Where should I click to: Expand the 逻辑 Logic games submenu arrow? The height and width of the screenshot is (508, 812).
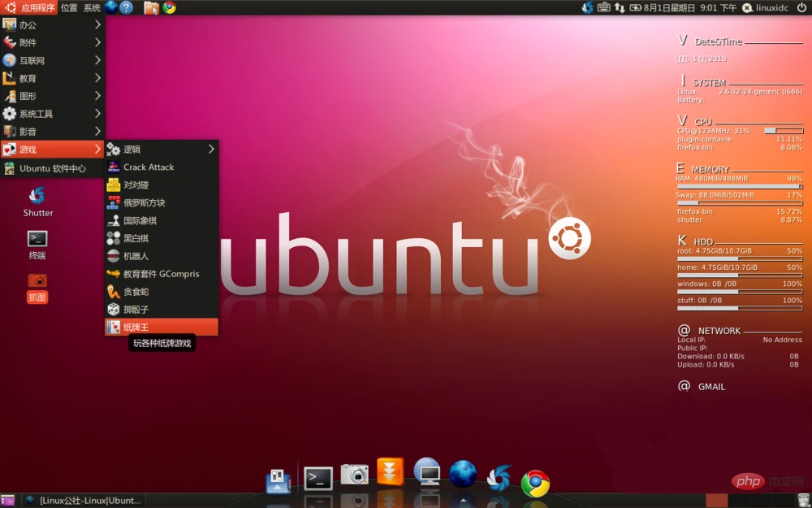211,150
